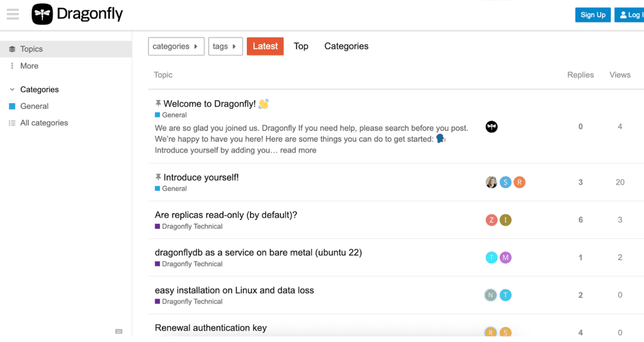Click the N avatar on easy installation topic

point(491,295)
